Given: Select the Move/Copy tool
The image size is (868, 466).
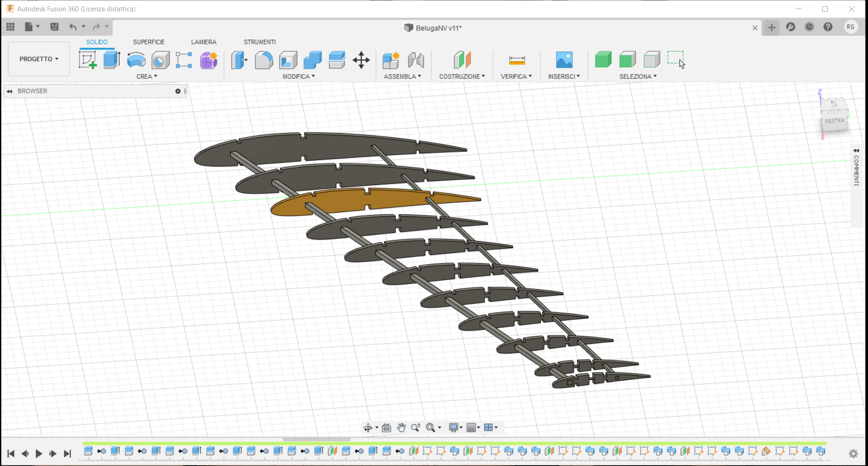Looking at the screenshot, I should pyautogui.click(x=361, y=60).
